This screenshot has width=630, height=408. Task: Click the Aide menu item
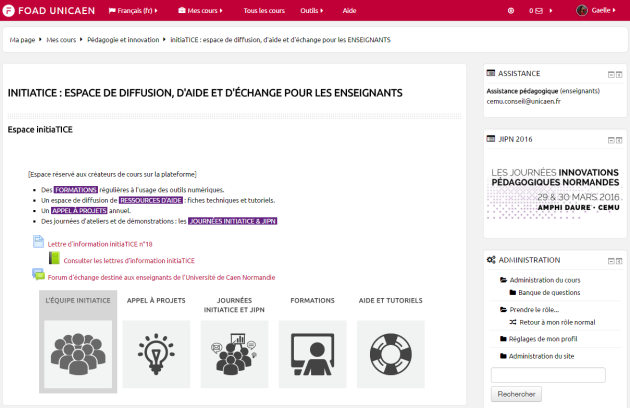[x=349, y=10]
